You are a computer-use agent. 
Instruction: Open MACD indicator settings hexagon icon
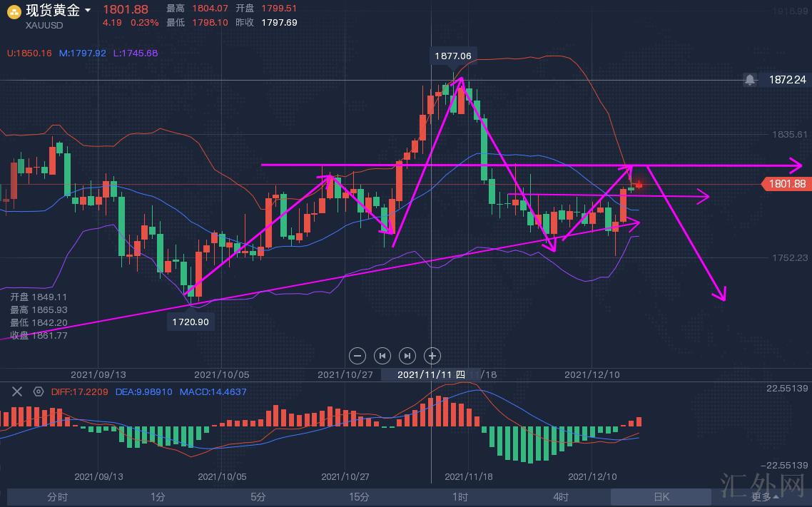pyautogui.click(x=38, y=391)
